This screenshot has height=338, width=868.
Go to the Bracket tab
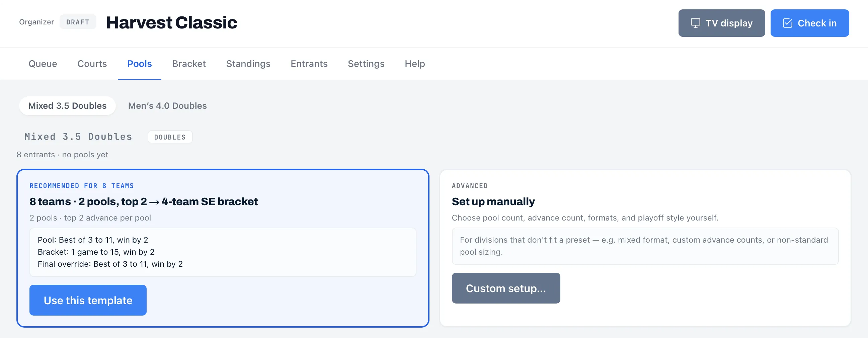click(x=189, y=64)
